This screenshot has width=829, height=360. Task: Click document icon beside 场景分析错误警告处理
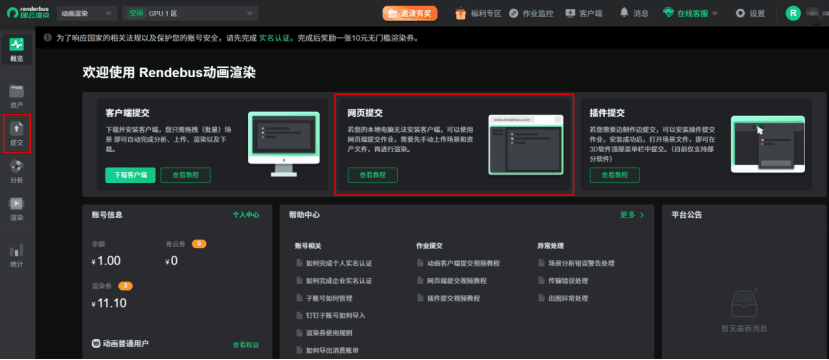[x=541, y=263]
